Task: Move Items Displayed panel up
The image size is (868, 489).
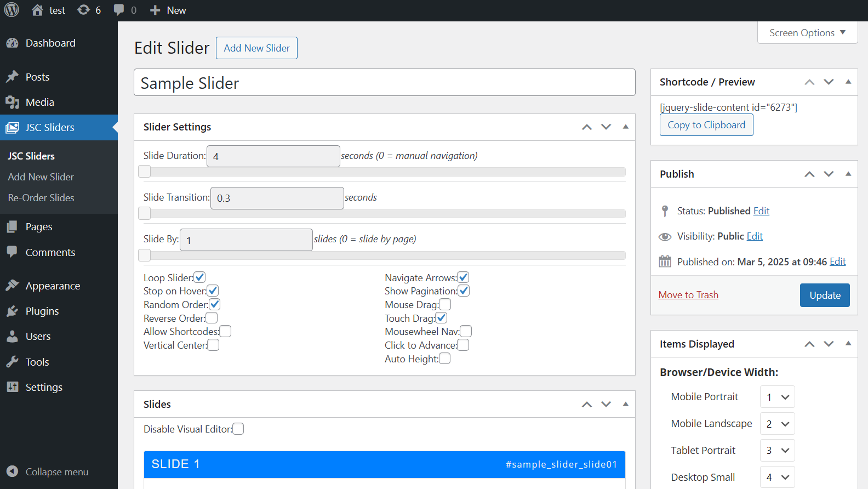Action: point(809,344)
